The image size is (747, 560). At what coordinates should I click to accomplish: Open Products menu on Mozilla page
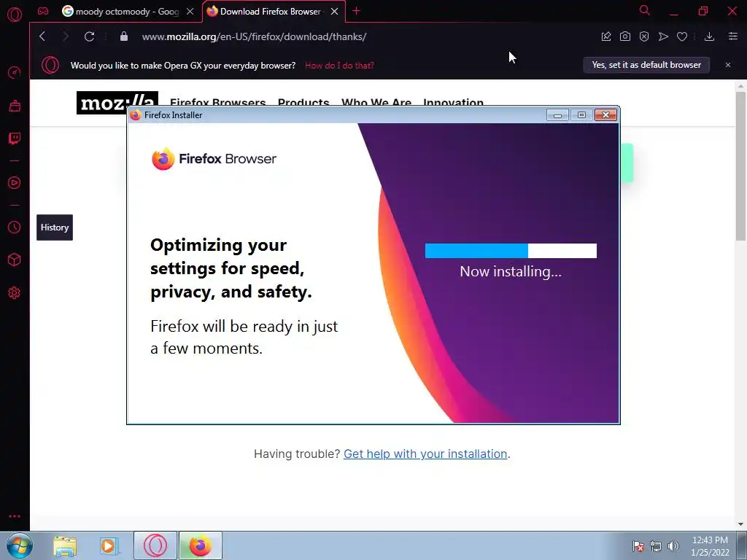click(x=303, y=102)
